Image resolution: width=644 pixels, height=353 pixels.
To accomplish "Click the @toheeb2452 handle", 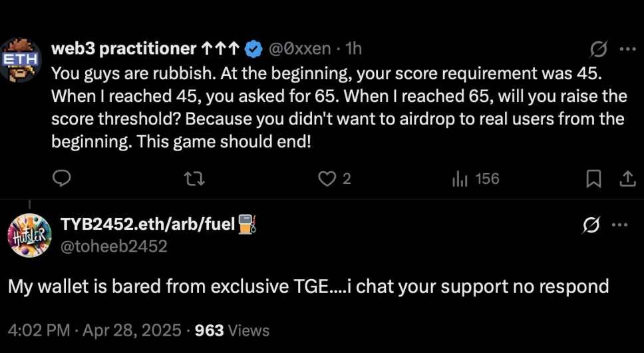I will (x=114, y=246).
